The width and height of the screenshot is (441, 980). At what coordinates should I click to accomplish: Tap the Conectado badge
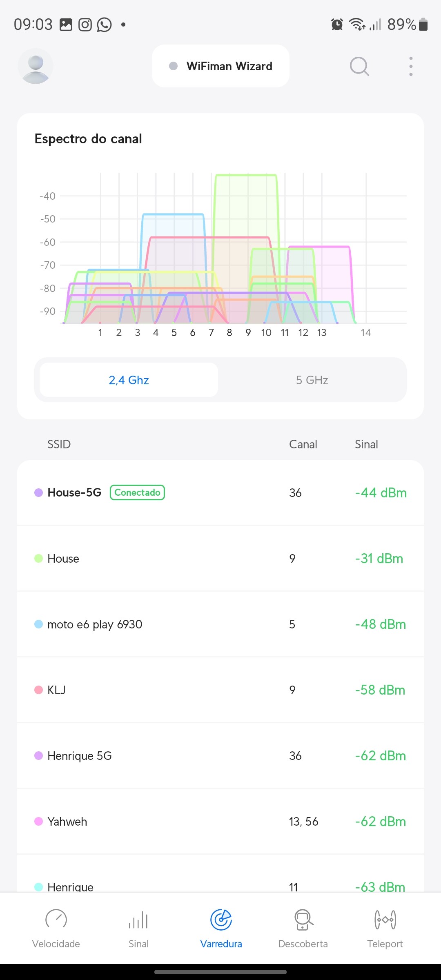(137, 492)
